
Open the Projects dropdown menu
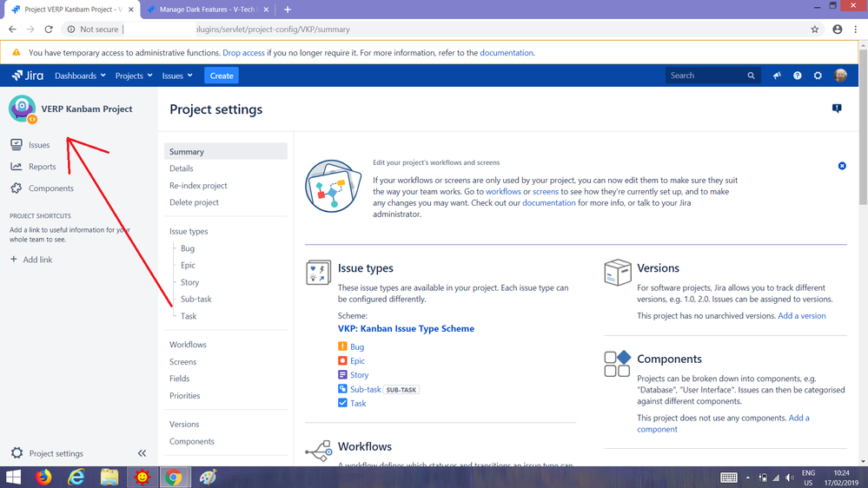click(134, 76)
